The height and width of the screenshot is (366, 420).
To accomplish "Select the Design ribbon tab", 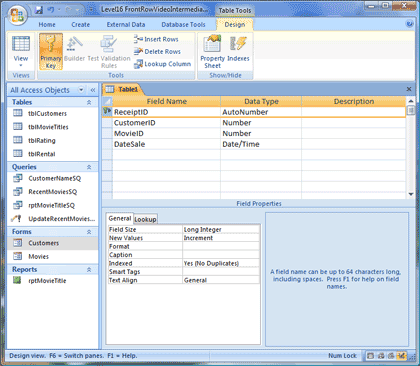I will (x=235, y=24).
